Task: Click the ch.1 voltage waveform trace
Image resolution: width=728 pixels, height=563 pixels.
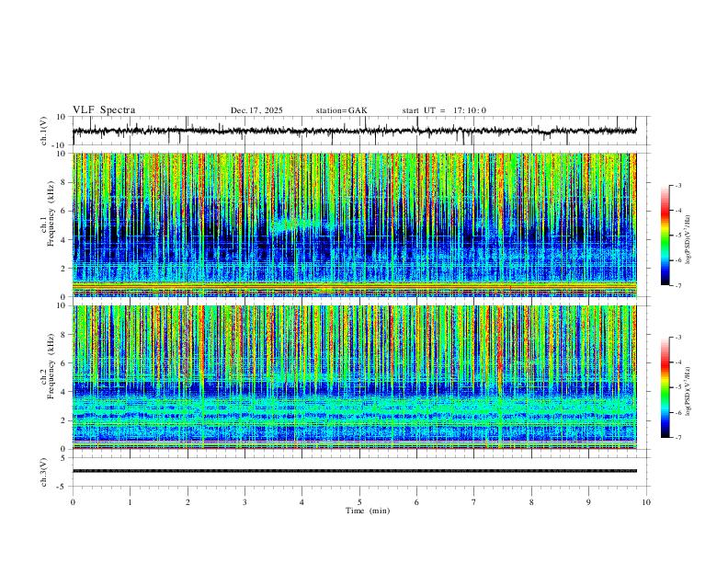Action: pos(354,131)
